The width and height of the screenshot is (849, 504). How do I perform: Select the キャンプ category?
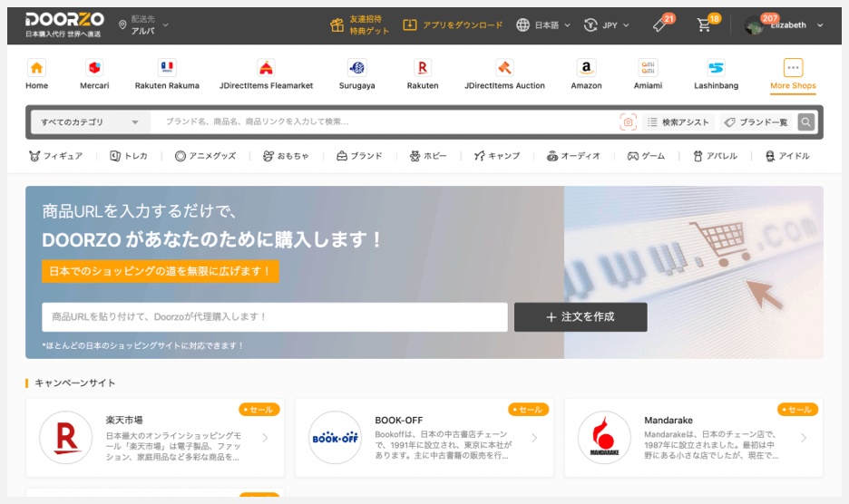tap(496, 156)
